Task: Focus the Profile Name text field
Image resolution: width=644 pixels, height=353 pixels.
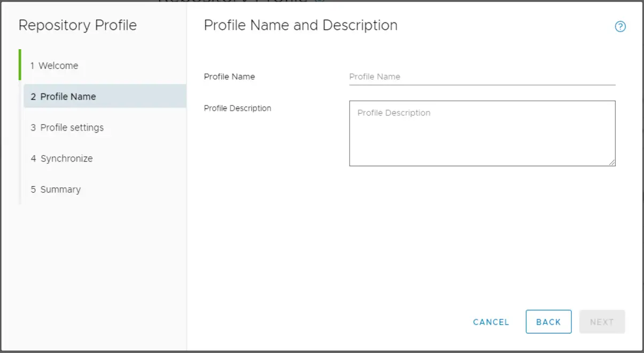Action: click(x=482, y=77)
